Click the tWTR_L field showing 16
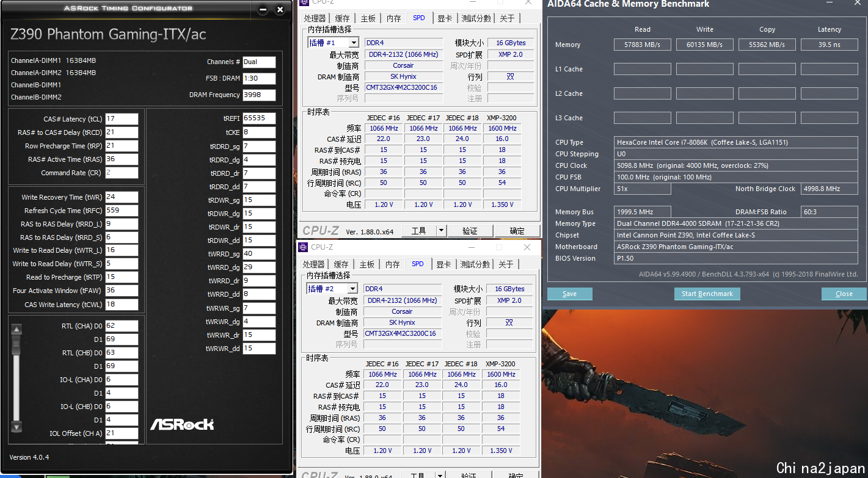 coord(122,250)
